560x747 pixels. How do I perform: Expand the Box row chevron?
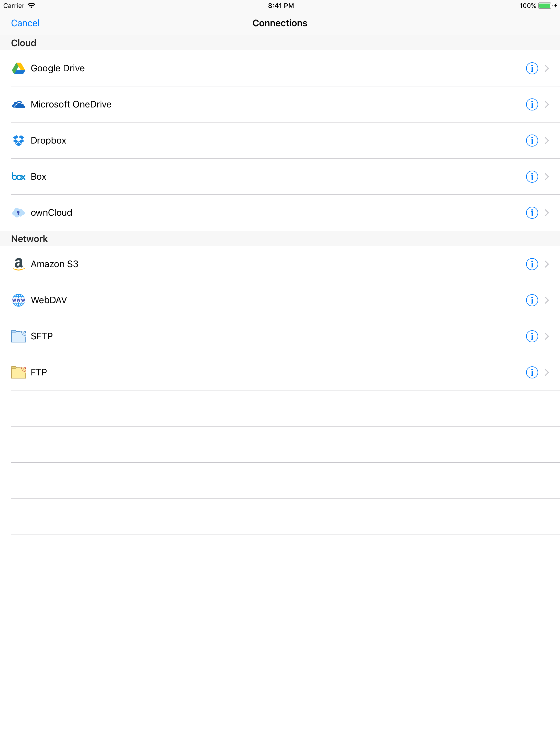tap(547, 177)
